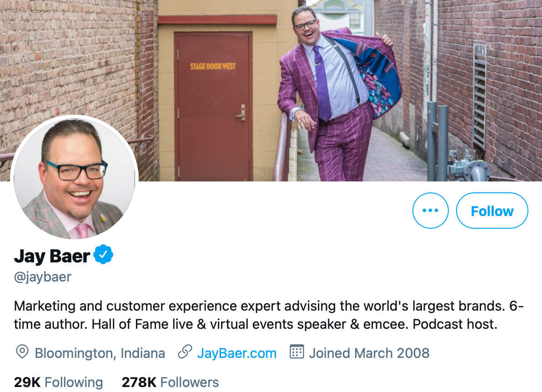The image size is (542, 392).
Task: Click the Joined March 2008 text
Action: (x=369, y=353)
